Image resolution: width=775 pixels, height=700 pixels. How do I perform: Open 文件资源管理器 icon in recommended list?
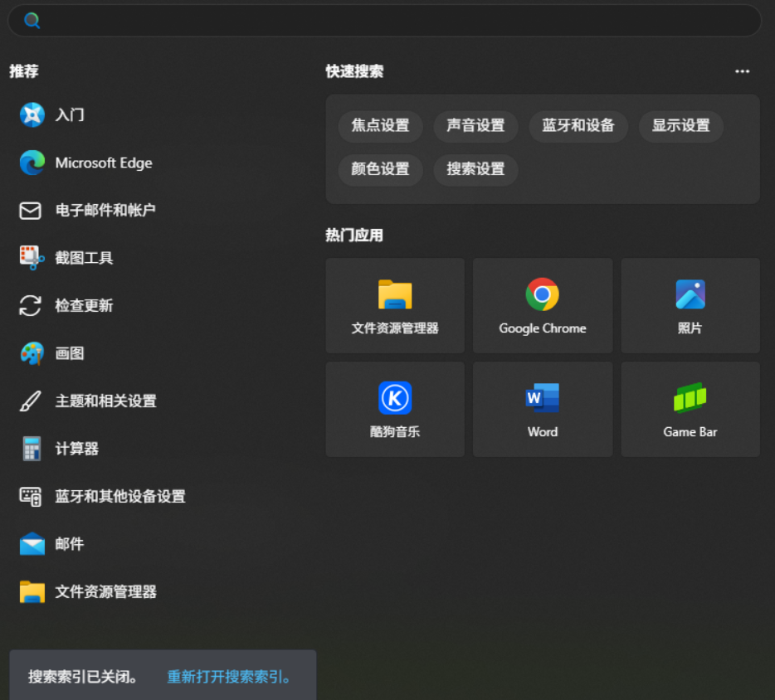pos(32,592)
